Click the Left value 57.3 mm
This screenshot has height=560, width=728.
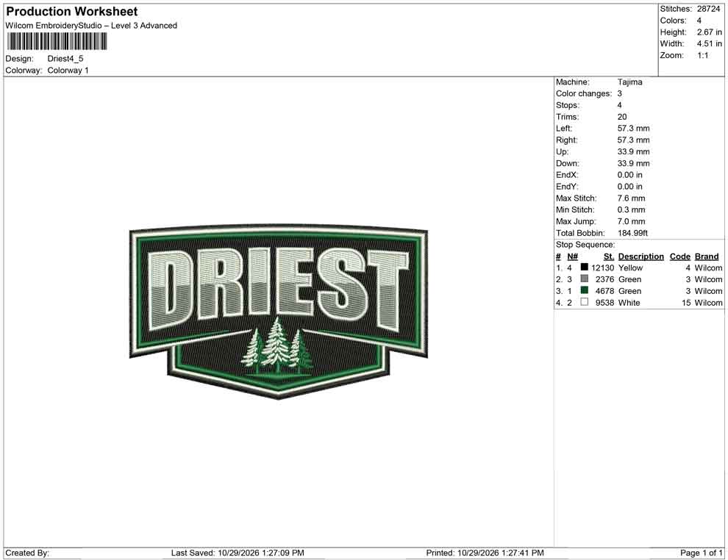633,129
